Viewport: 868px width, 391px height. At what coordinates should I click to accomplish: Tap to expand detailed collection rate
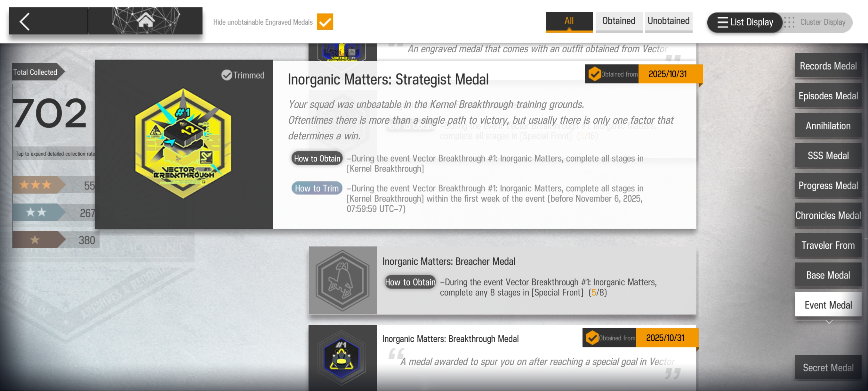coord(55,154)
